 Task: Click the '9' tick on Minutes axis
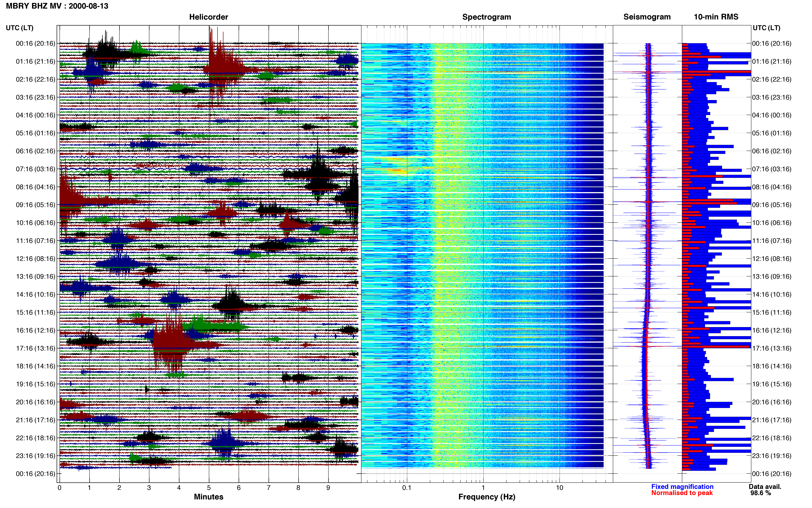[328, 488]
